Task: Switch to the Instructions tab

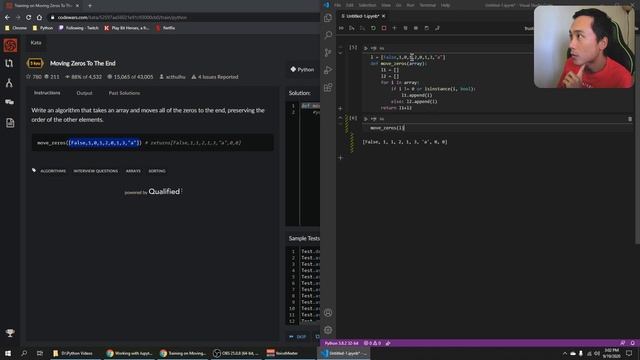Action: pos(47,93)
